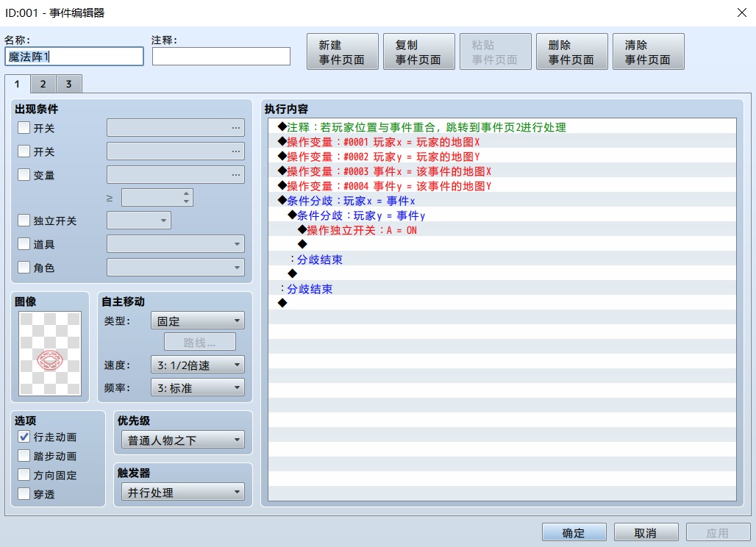
Task: Confirm with the 确定 button
Action: point(574,532)
